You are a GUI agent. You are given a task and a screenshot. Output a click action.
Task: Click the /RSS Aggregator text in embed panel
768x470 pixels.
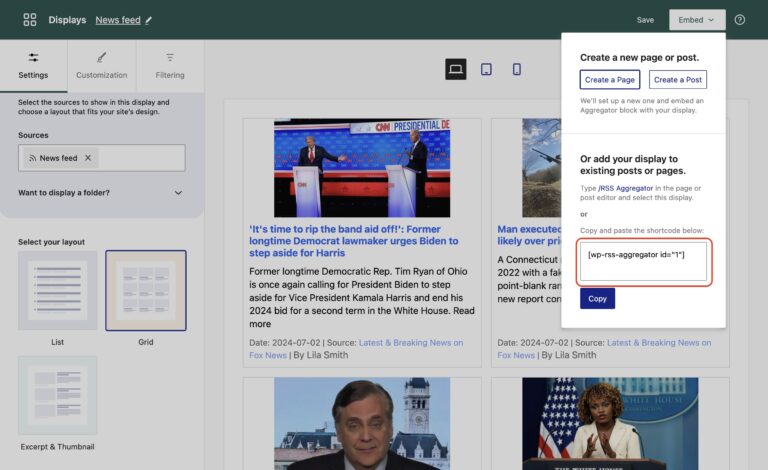coord(625,188)
